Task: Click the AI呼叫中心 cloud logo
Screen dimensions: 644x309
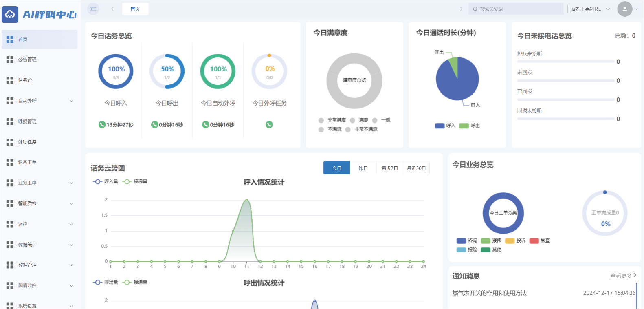Action: pyautogui.click(x=10, y=14)
